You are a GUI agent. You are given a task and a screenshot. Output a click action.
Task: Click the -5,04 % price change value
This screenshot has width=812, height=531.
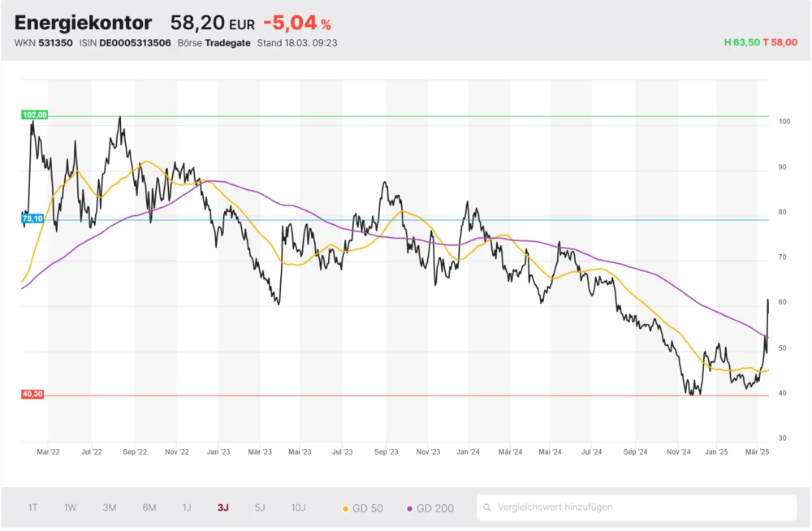296,24
